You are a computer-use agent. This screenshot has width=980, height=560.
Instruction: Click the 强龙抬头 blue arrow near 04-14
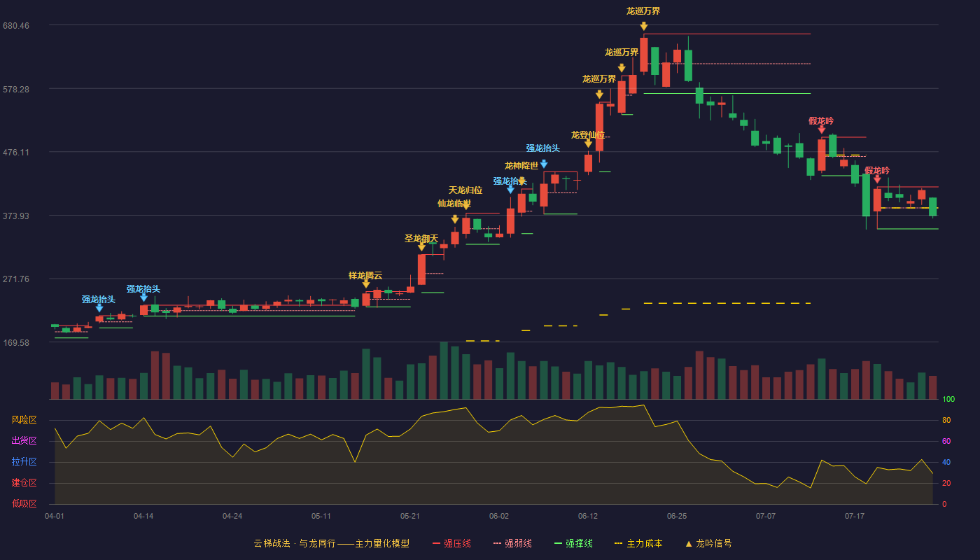143,297
